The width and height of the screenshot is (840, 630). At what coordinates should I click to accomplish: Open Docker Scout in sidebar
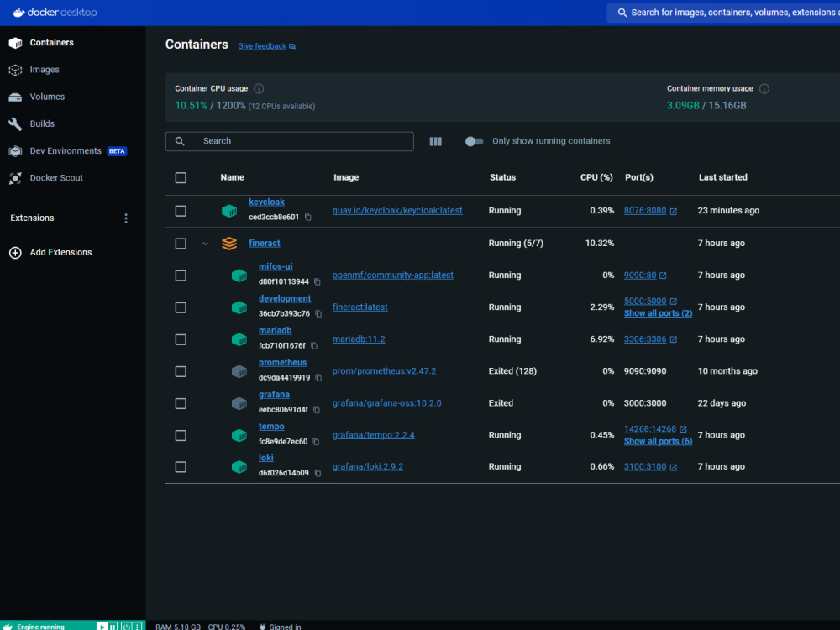click(x=56, y=178)
